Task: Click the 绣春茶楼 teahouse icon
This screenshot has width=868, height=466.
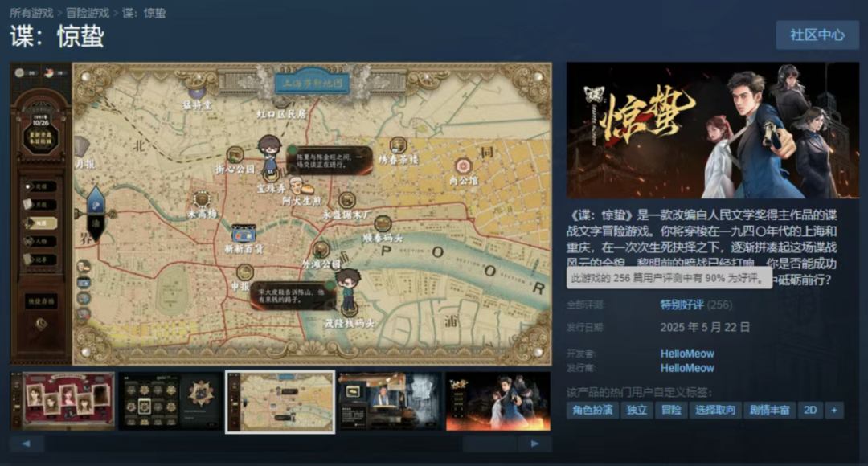Action: coord(399,145)
